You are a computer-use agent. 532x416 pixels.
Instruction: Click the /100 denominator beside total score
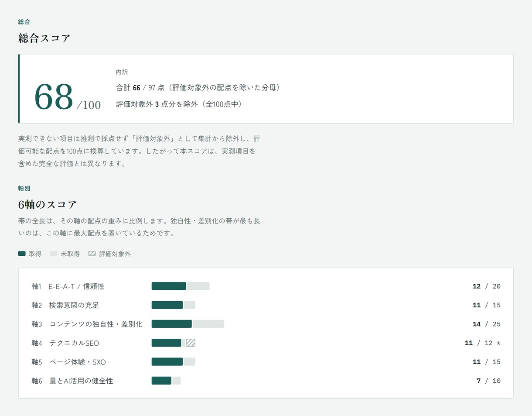(89, 105)
